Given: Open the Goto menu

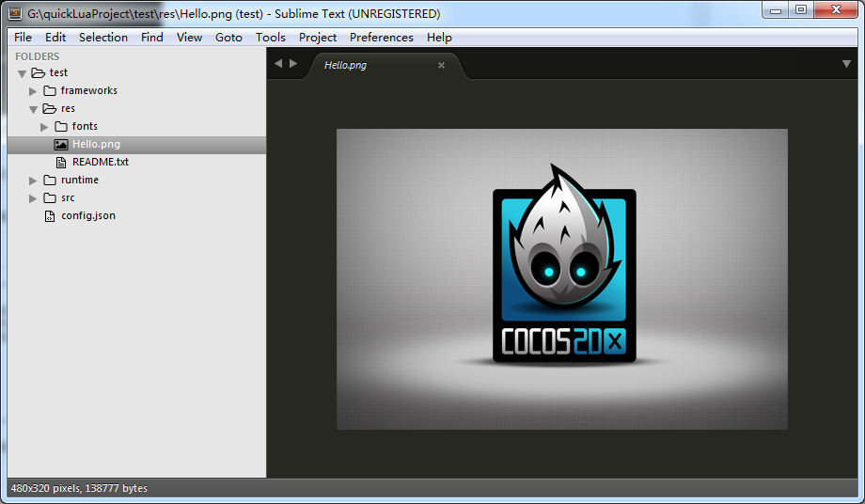Looking at the screenshot, I should coord(228,37).
